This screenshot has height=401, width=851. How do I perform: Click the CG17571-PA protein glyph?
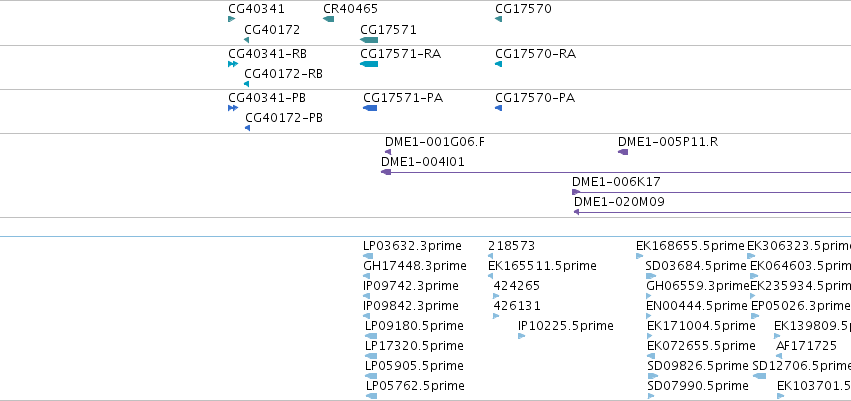pos(370,108)
